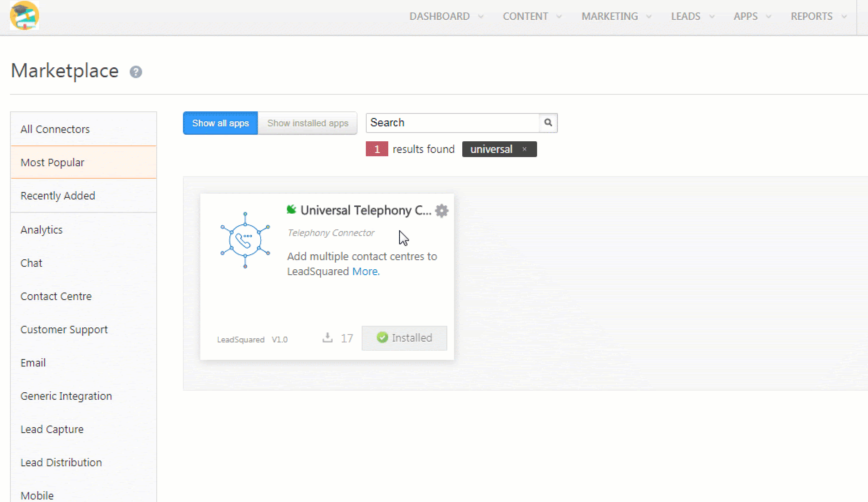The image size is (868, 502).
Task: Click the green leaf icon beside the app title
Action: pos(291,209)
